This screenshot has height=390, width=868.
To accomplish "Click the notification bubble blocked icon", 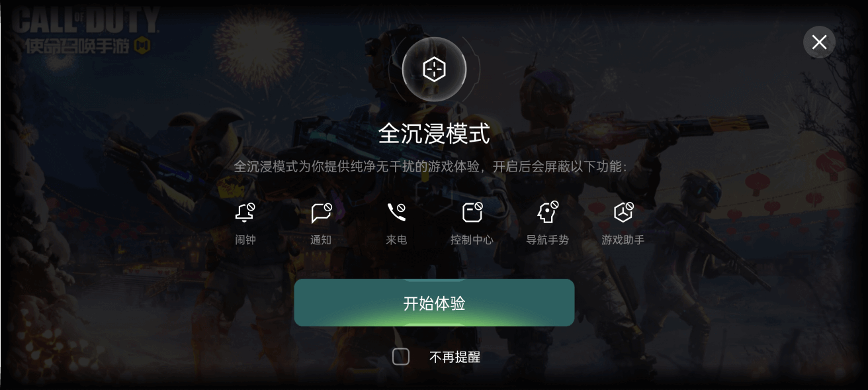I will click(322, 213).
